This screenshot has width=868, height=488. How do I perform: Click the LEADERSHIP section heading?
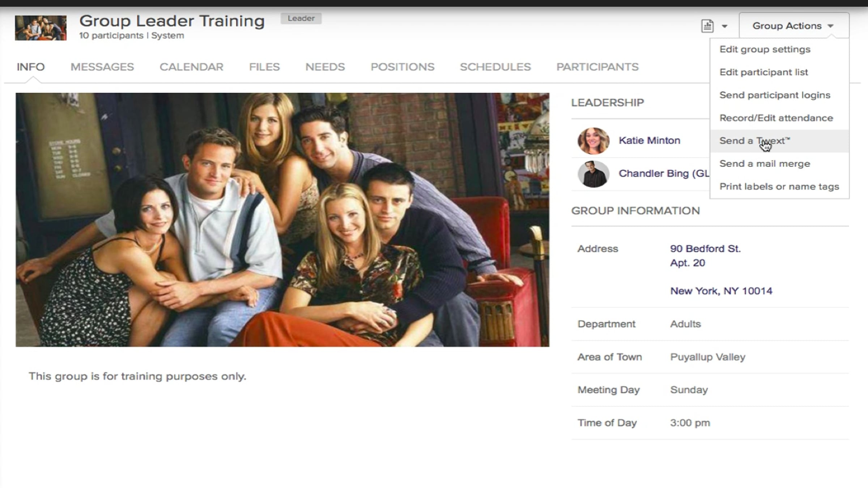coord(608,103)
